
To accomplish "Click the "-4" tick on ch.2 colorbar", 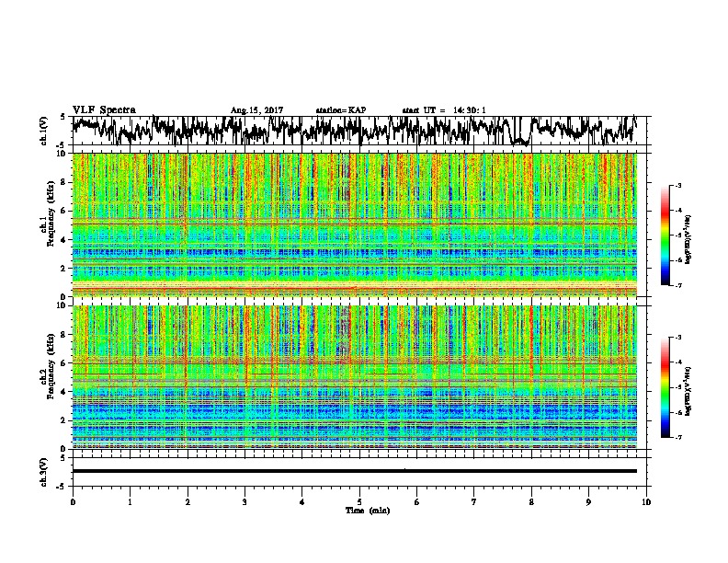I will (x=678, y=362).
